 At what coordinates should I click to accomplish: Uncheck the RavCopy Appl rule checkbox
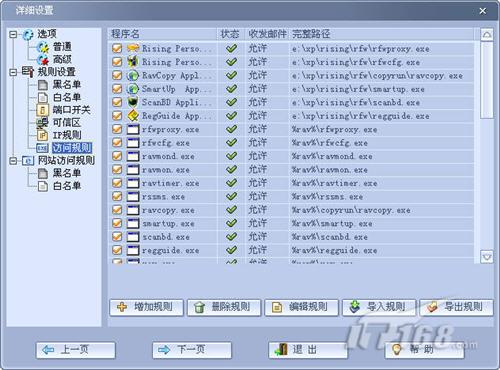pos(117,75)
